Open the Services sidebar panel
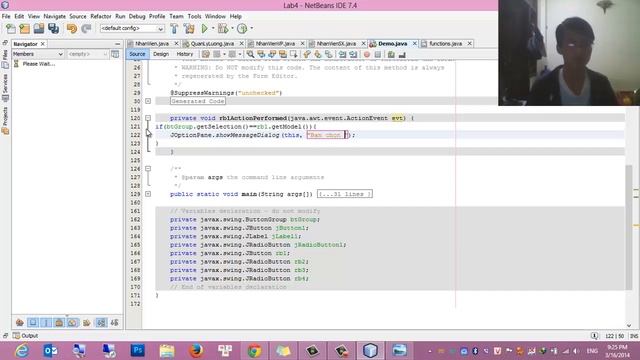 tap(5, 87)
